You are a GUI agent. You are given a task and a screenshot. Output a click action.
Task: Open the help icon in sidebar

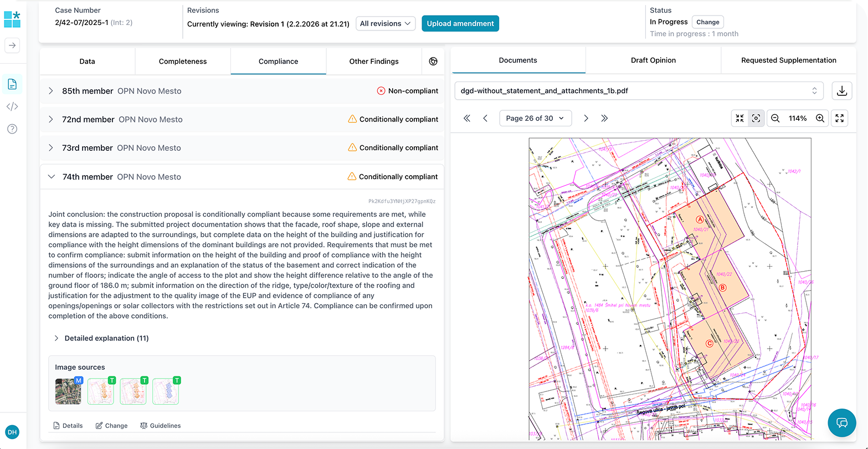(x=12, y=129)
